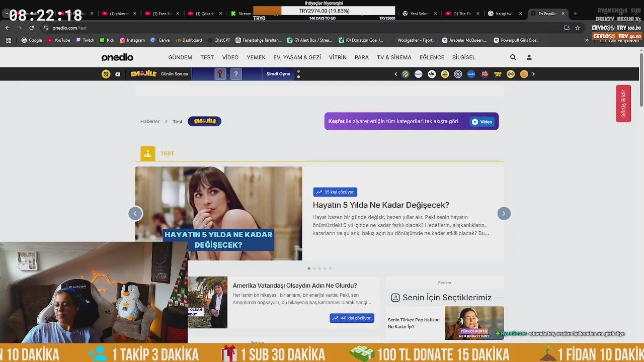The height and width of the screenshot is (362, 644).
Task: Open the Türkçe Pop quiz thumbnail image
Action: (474, 323)
